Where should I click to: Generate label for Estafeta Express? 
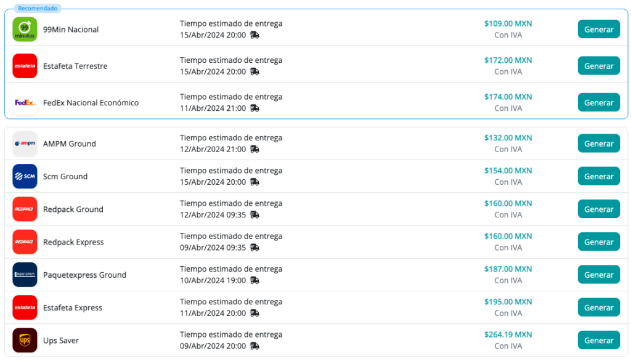599,307
